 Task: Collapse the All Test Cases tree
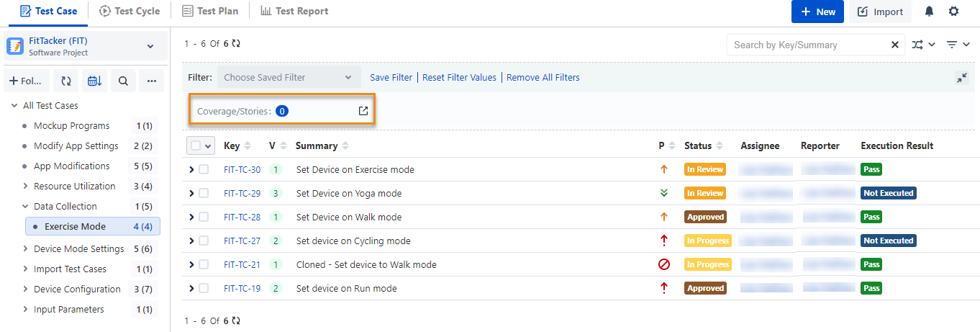click(x=14, y=105)
